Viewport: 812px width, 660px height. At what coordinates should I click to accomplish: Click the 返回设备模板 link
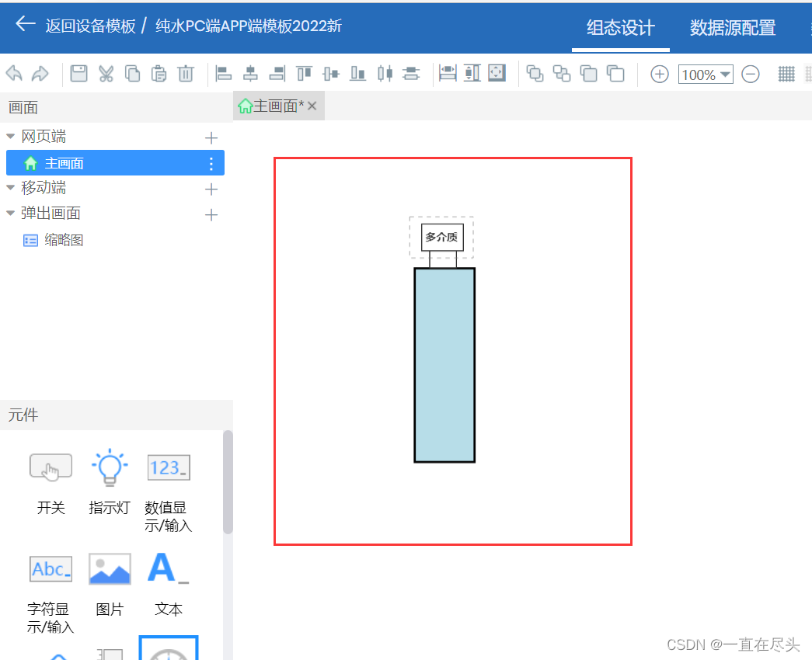(91, 26)
